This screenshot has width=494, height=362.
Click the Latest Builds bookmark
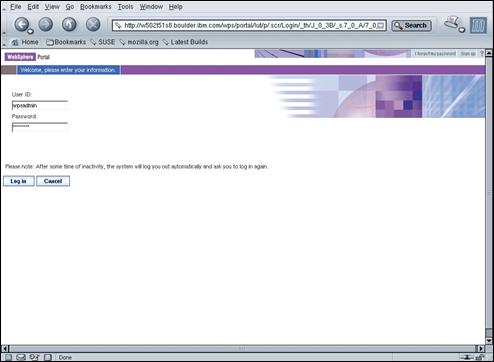185,42
